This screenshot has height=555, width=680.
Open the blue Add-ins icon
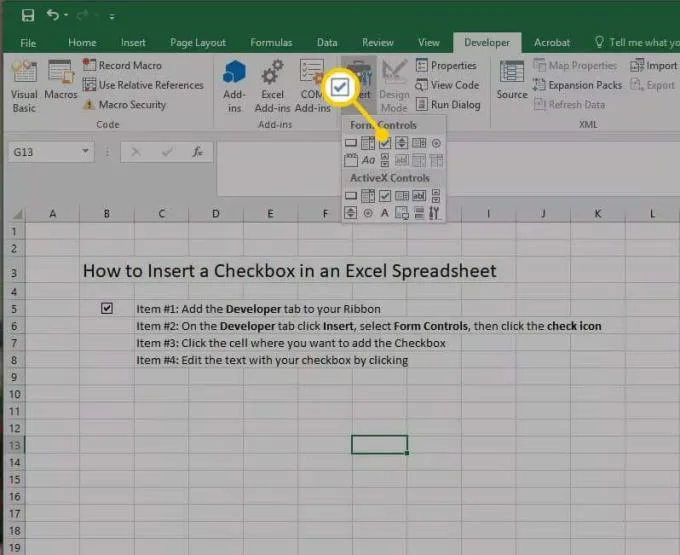(234, 85)
